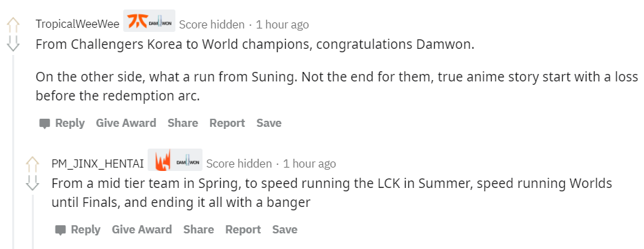Open PM_JINX_HENTAI's user profile
The image size is (644, 249).
coord(98,164)
